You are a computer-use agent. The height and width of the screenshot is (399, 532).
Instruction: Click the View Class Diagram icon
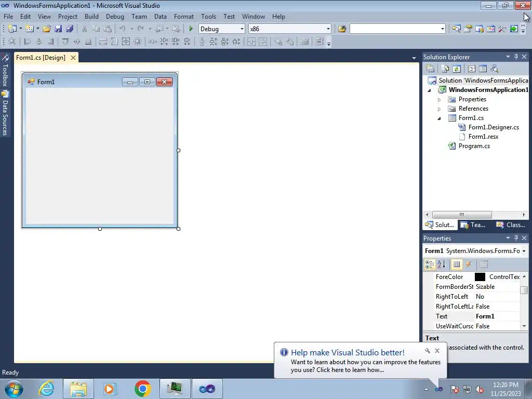tap(495, 69)
